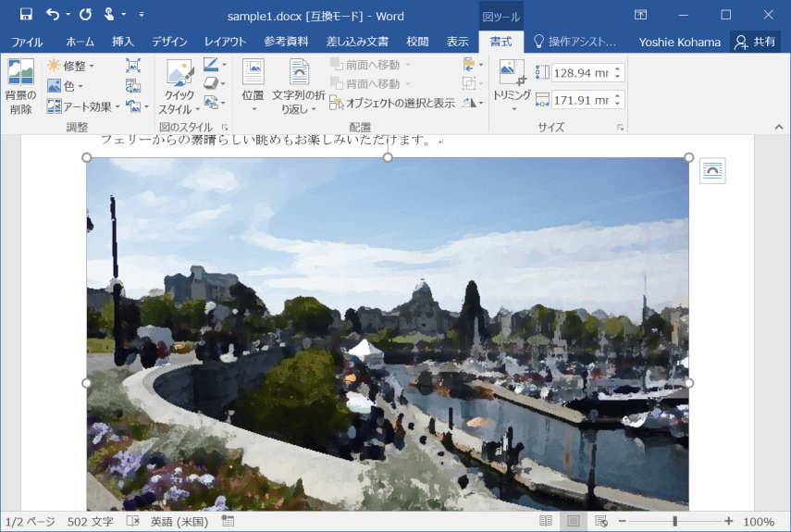Open ribbon display options icon

click(640, 15)
